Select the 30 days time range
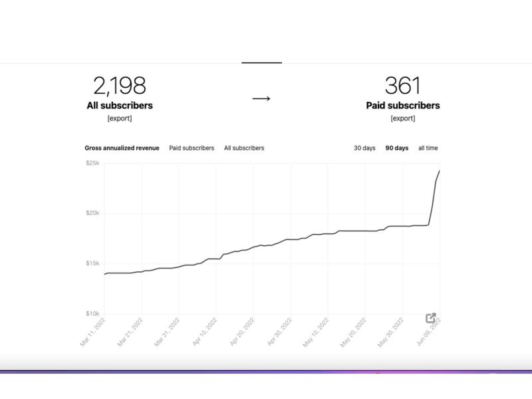Image resolution: width=532 pixels, height=399 pixels. [364, 148]
